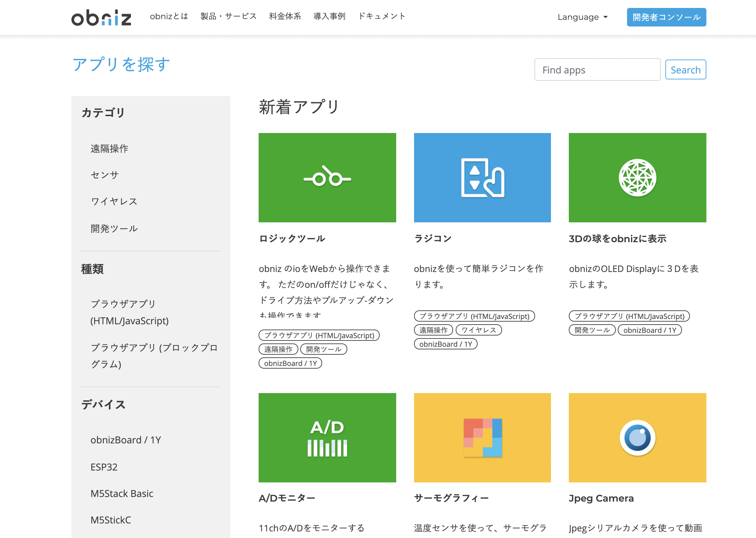Select the M5StickC device filter

tap(110, 520)
